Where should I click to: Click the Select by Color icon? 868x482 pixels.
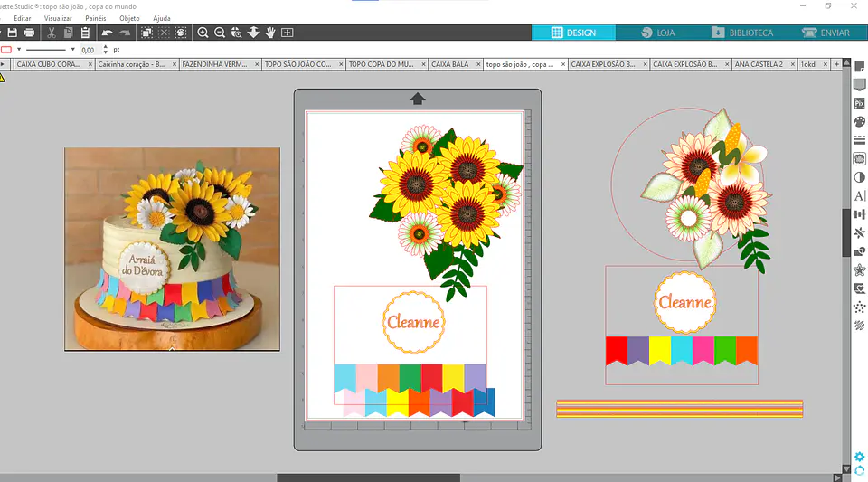coord(181,33)
